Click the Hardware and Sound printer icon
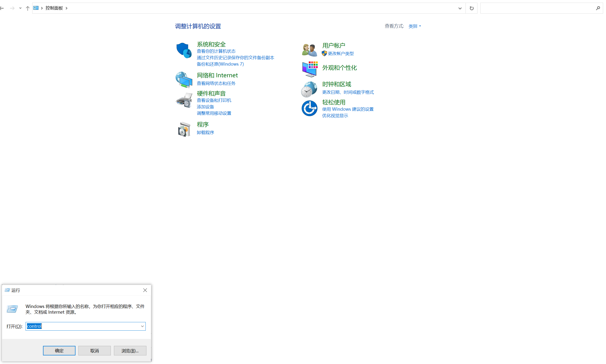This screenshot has height=364, width=606. click(184, 100)
